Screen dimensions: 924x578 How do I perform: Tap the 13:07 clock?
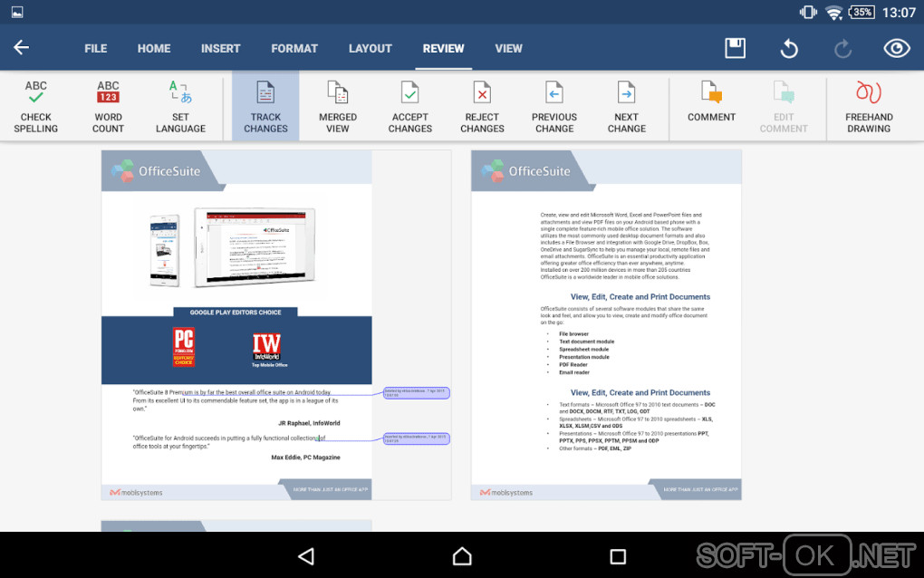pos(899,13)
